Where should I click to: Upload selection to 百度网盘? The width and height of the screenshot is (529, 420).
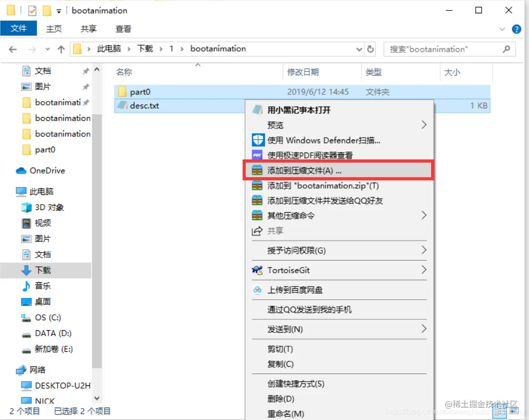click(291, 290)
